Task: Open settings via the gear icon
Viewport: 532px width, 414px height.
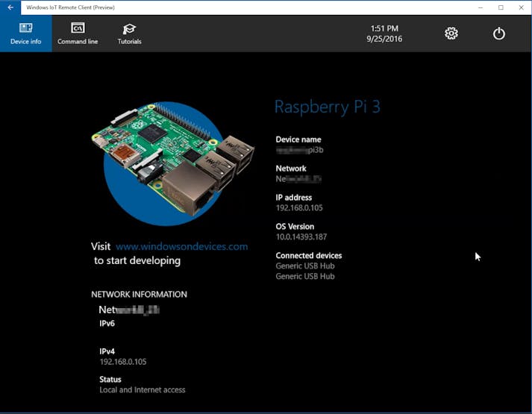Action: pyautogui.click(x=451, y=34)
